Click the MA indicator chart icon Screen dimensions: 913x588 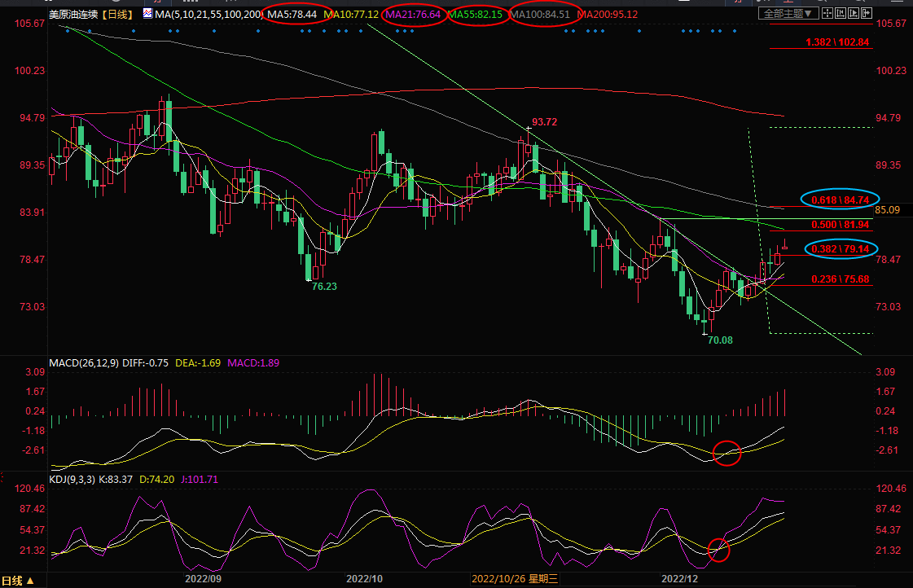coord(147,14)
